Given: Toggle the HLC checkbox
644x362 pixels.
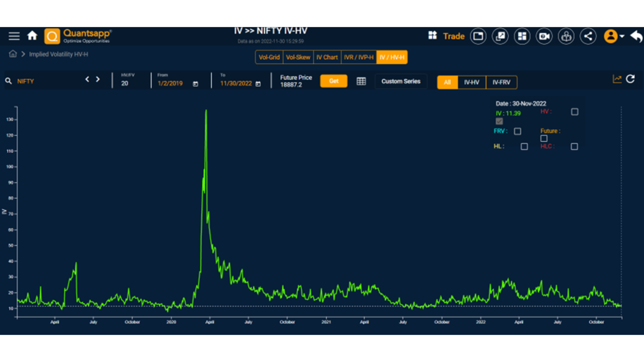Looking at the screenshot, I should 574,146.
